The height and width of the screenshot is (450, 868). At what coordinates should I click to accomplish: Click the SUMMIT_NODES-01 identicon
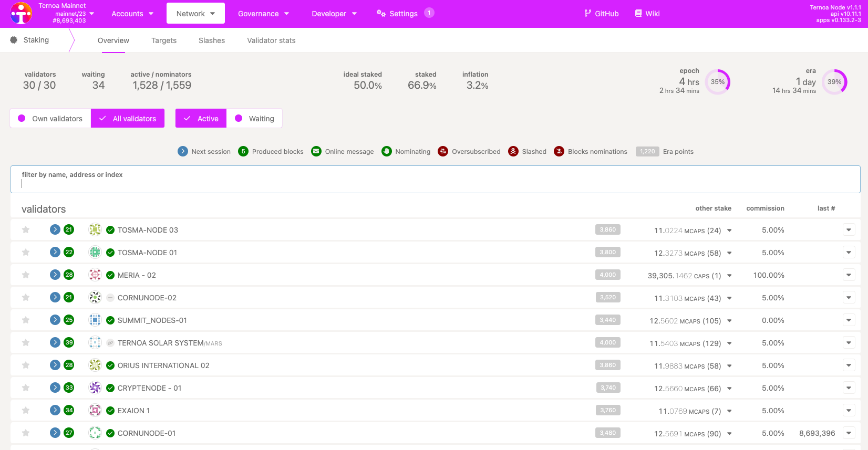tap(95, 320)
